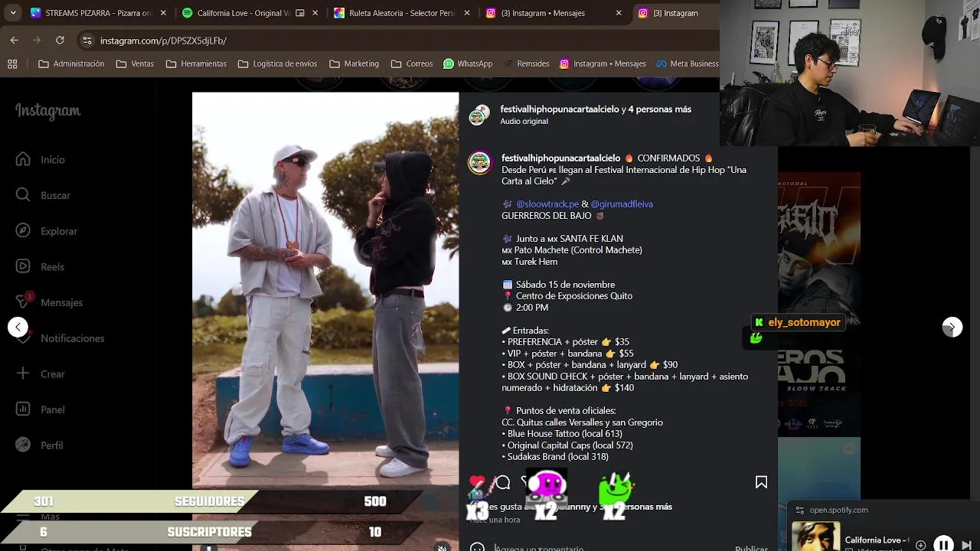980x551 pixels.
Task: Like the post with heart icon
Action: tap(477, 482)
